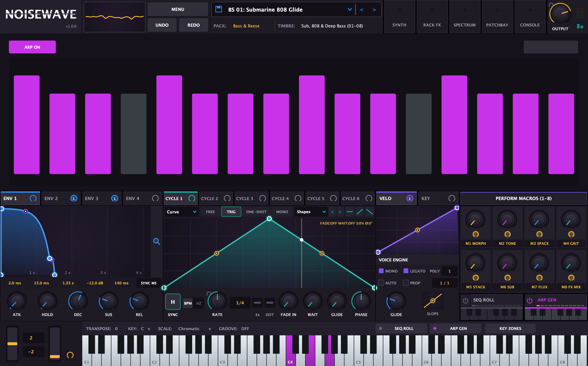This screenshot has width=588, height=366.
Task: Click the UNDO button
Action: pyautogui.click(x=162, y=25)
